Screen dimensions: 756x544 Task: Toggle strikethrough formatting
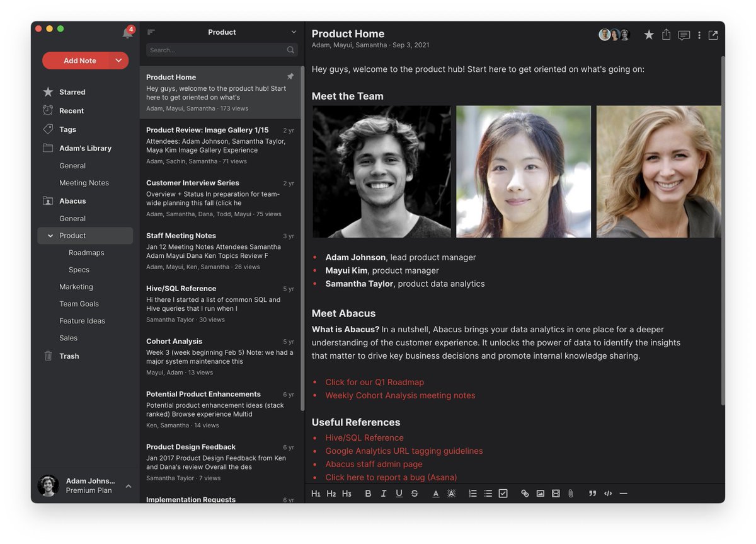click(415, 494)
